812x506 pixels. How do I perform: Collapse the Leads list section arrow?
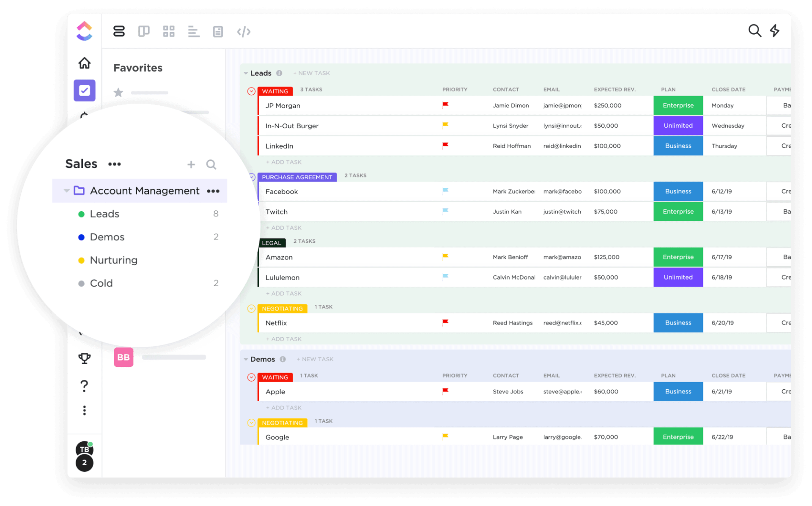(x=246, y=74)
